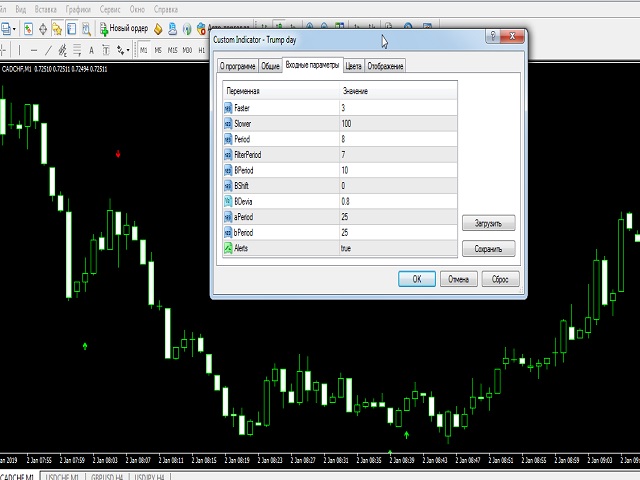Image resolution: width=640 pixels, height=480 pixels.
Task: Click the Загрузить button
Action: 489,223
